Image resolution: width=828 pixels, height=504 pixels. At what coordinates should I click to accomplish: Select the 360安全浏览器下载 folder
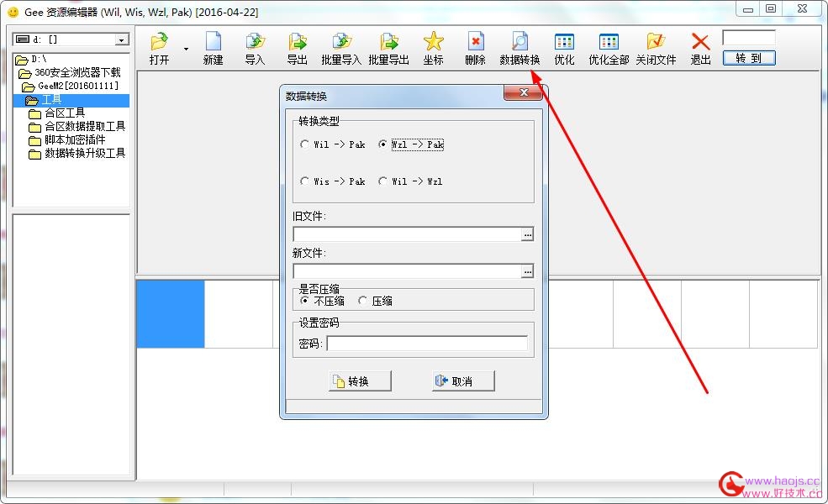coord(70,73)
